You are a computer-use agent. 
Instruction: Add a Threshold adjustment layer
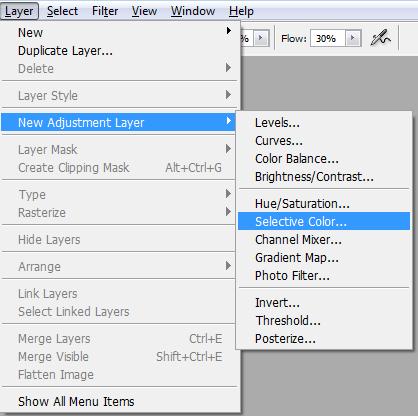point(324,320)
